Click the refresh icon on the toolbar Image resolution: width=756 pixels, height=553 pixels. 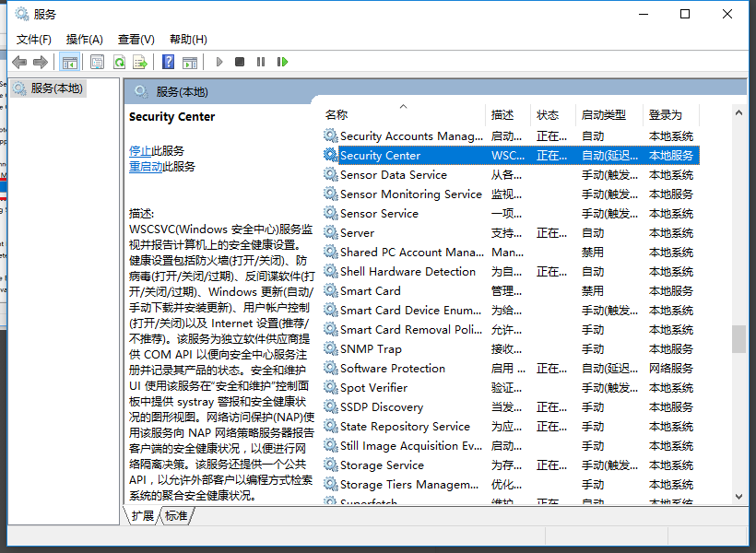tap(121, 61)
